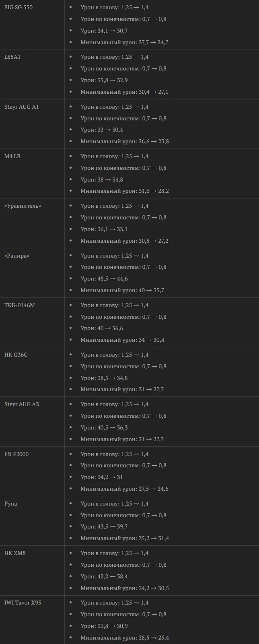Click the Steyr AUG A1 row label
Screen dimensions: 259x644
(x=22, y=107)
